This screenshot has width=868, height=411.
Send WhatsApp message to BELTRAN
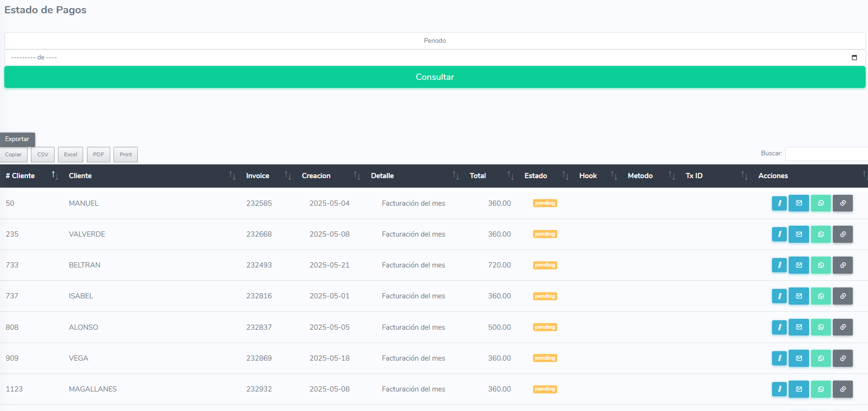coord(820,265)
